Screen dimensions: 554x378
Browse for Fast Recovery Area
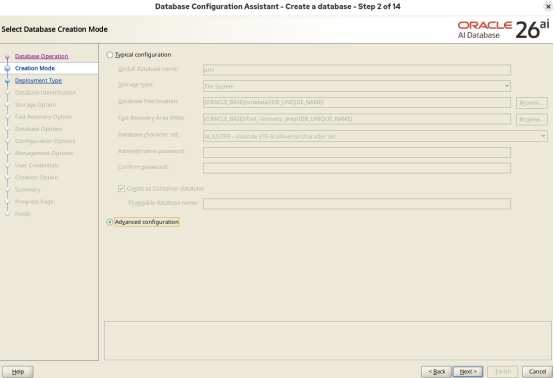[531, 119]
